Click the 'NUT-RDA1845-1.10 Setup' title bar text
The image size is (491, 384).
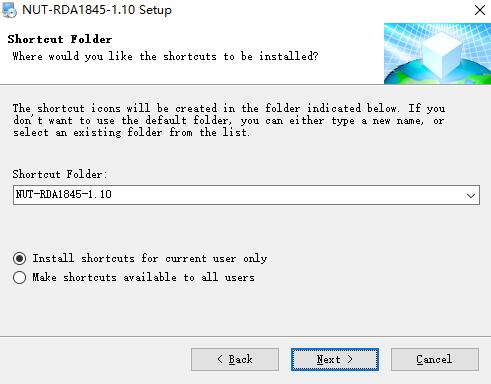point(97,10)
